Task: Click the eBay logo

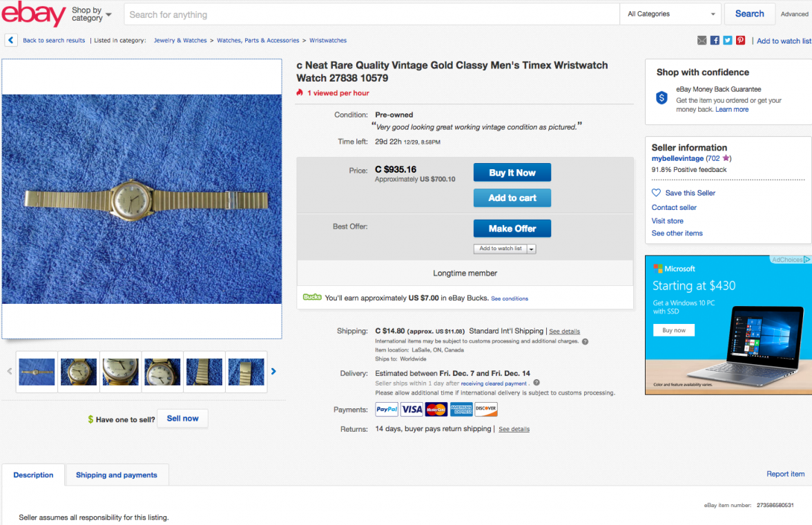Action: (34, 14)
